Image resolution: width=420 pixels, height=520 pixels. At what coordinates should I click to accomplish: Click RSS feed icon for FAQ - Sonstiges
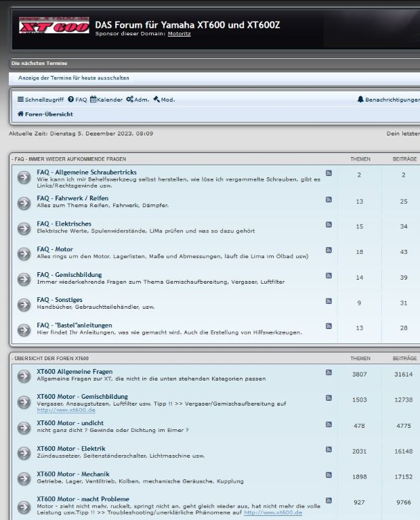329,301
